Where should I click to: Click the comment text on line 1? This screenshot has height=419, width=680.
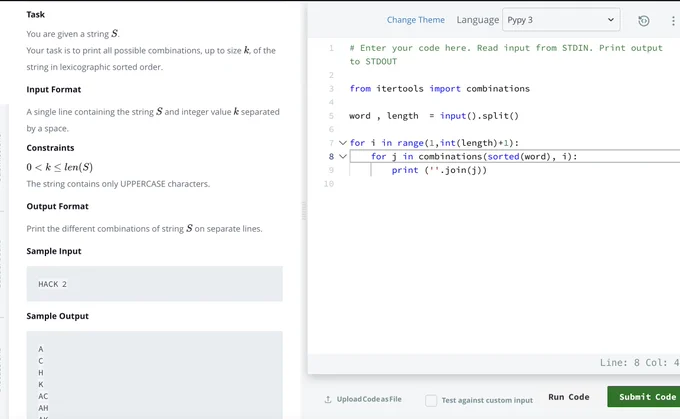pos(506,55)
